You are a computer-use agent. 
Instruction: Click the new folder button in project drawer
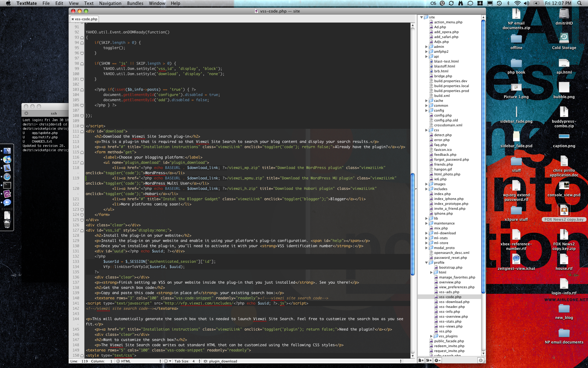429,360
